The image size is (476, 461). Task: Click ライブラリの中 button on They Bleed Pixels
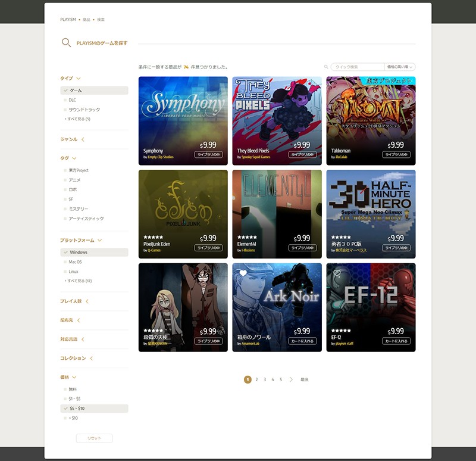[x=302, y=155]
